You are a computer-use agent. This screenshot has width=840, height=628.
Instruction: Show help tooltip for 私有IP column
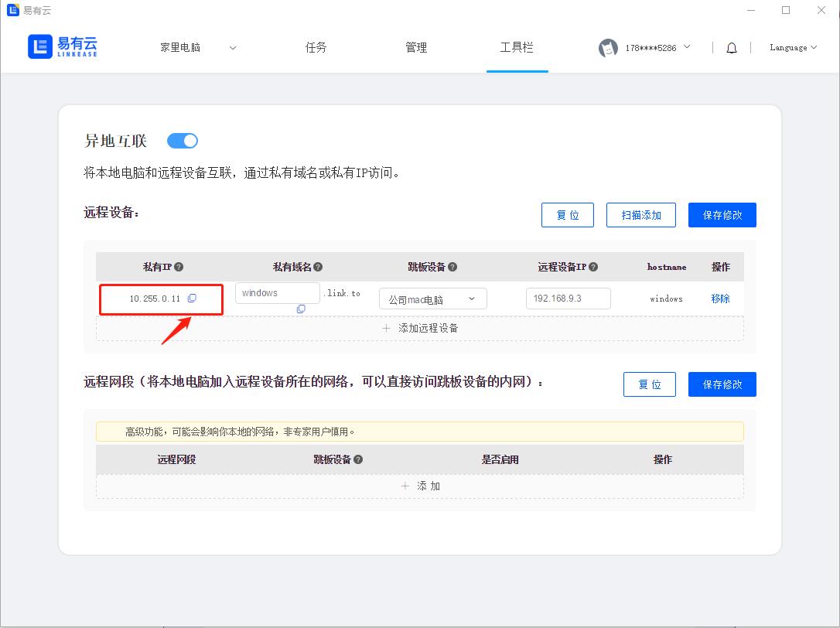[179, 267]
